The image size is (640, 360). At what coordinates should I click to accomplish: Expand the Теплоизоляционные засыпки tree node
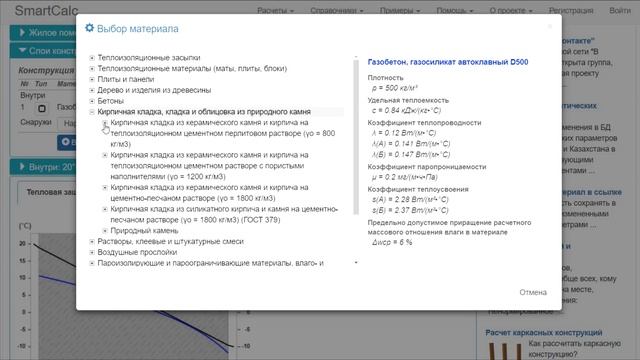pyautogui.click(x=92, y=58)
